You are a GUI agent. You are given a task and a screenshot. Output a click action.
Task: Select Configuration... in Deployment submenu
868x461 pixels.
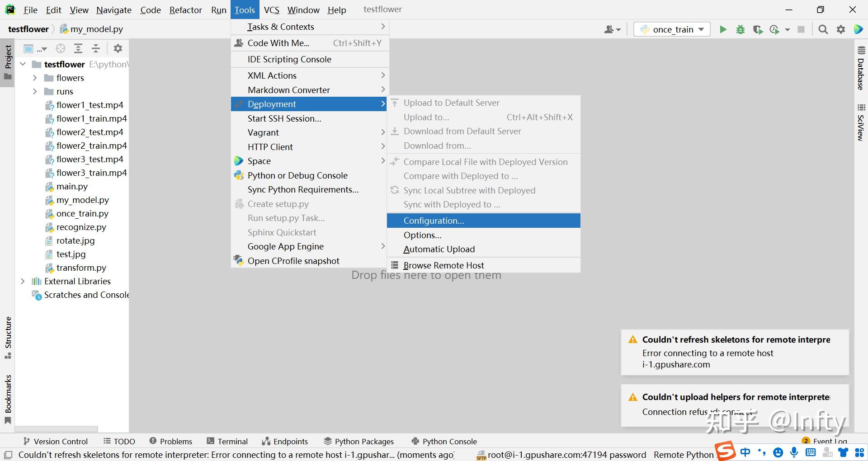coord(483,221)
